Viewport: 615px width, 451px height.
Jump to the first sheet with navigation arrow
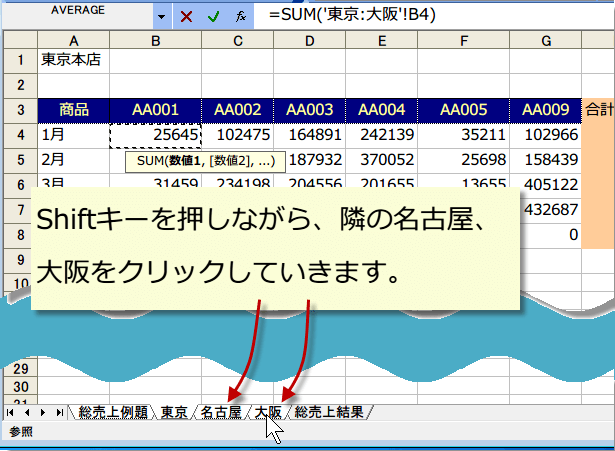[x=11, y=412]
